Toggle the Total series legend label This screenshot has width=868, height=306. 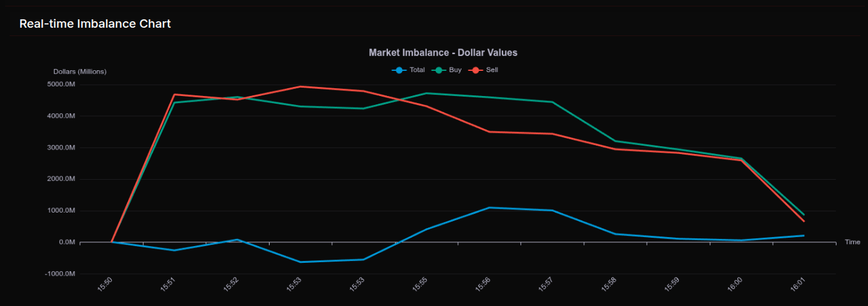pos(417,70)
